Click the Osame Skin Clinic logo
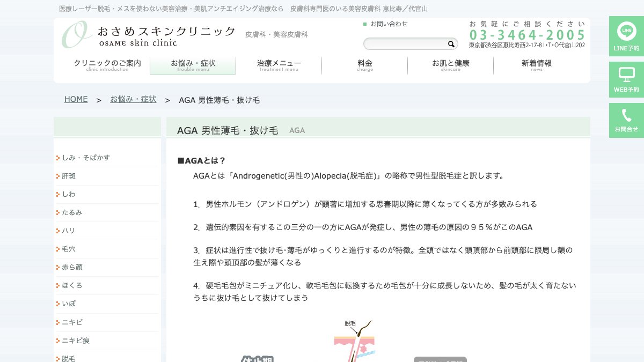 (148, 35)
